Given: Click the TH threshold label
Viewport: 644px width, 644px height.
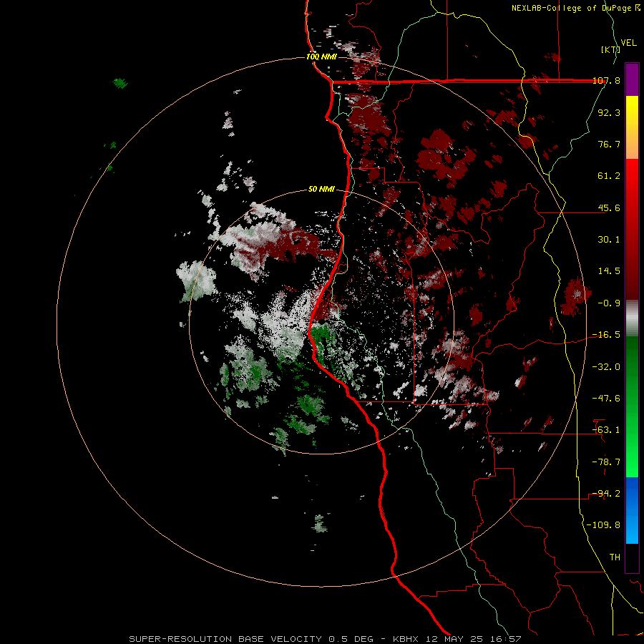Looking at the screenshot, I should tap(615, 557).
